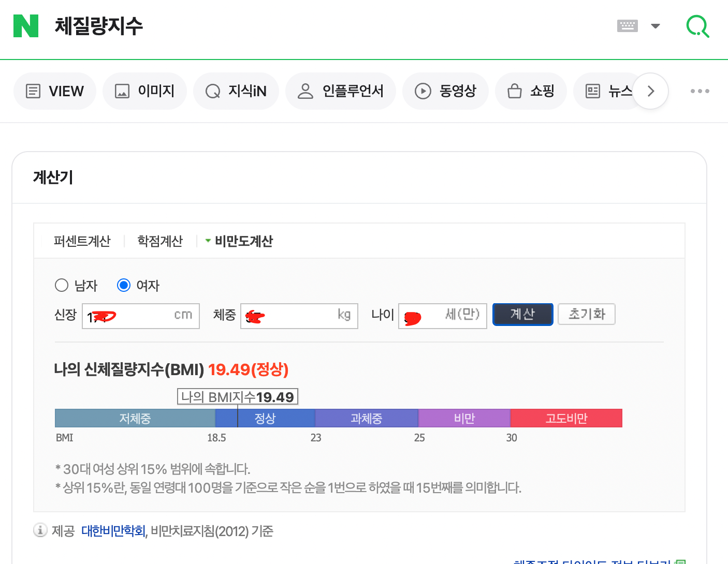728x564 pixels.
Task: Open the VIEW tab
Action: point(55,91)
